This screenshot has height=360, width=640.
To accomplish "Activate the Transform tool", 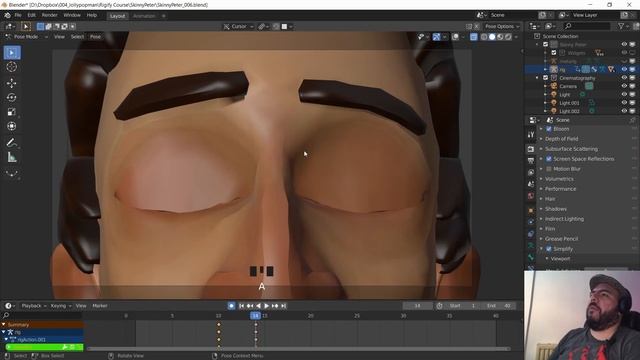I will point(12,126).
